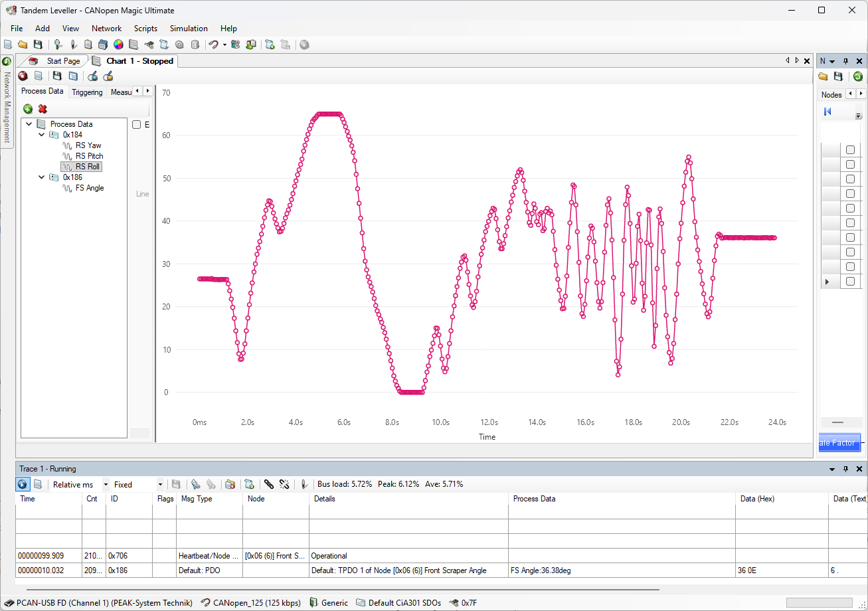This screenshot has width=868, height=611.
Task: Select FS Angle in the process data tree
Action: point(89,188)
